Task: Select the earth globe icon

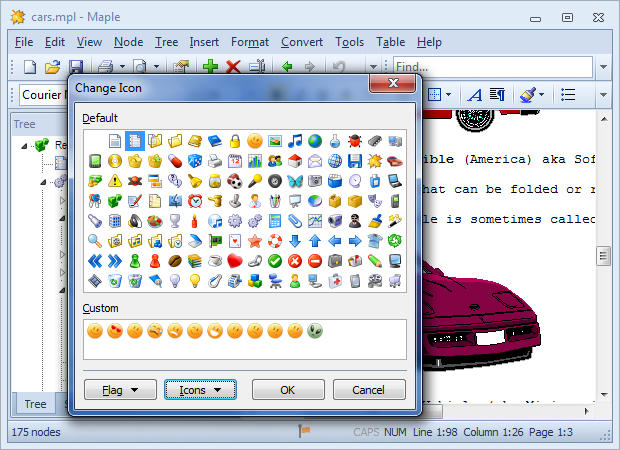Action: (315, 141)
